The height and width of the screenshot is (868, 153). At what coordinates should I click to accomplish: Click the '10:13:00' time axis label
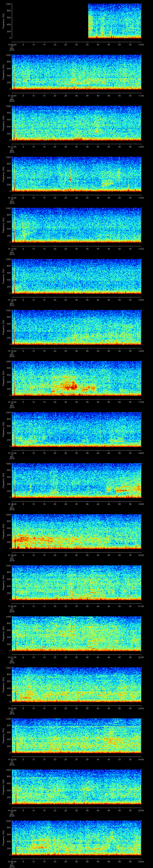(x=12, y=249)
